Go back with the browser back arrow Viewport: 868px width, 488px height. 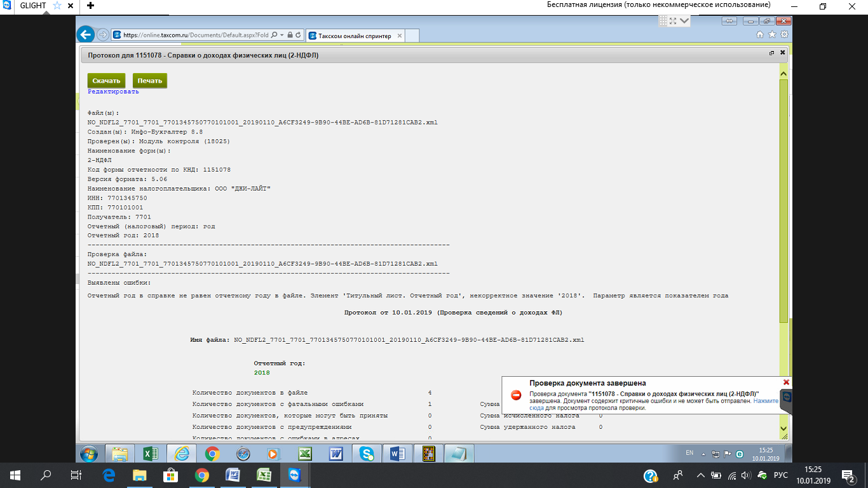point(85,35)
